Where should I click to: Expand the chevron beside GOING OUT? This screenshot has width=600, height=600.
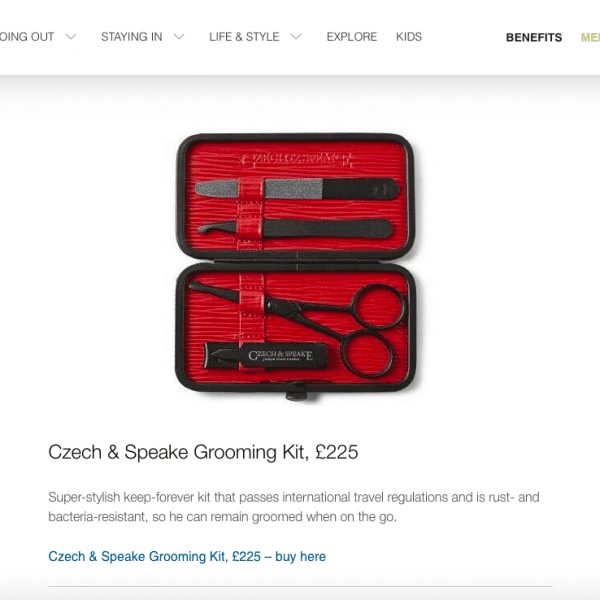[x=70, y=37]
